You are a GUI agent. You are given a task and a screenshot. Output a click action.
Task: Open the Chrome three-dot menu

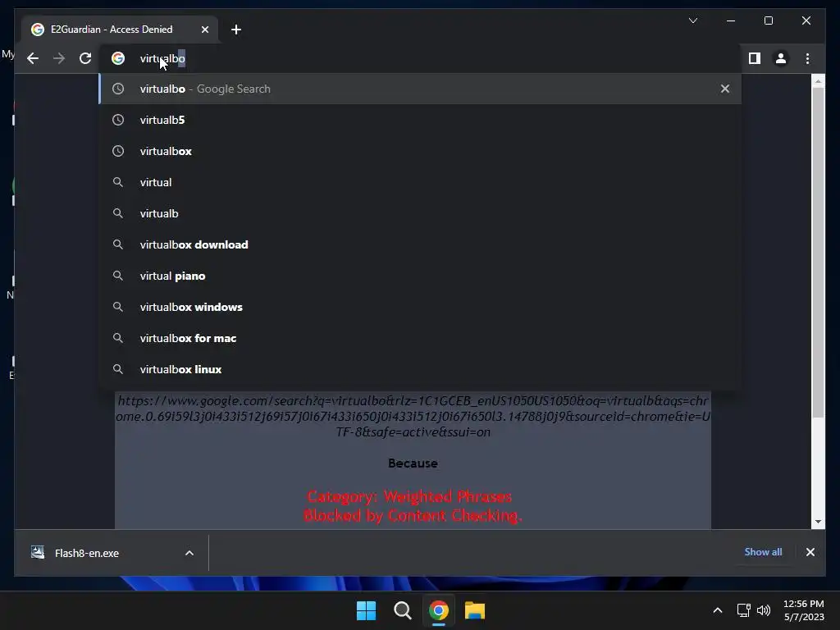tap(807, 58)
